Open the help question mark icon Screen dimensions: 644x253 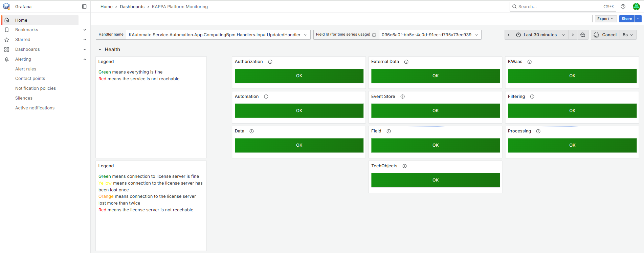click(x=623, y=6)
